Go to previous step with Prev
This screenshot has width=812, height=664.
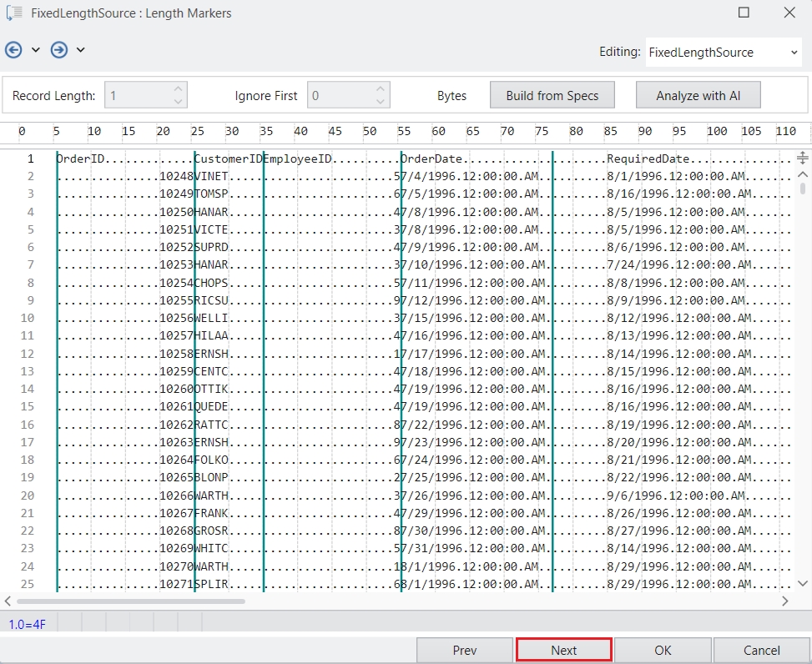point(465,651)
